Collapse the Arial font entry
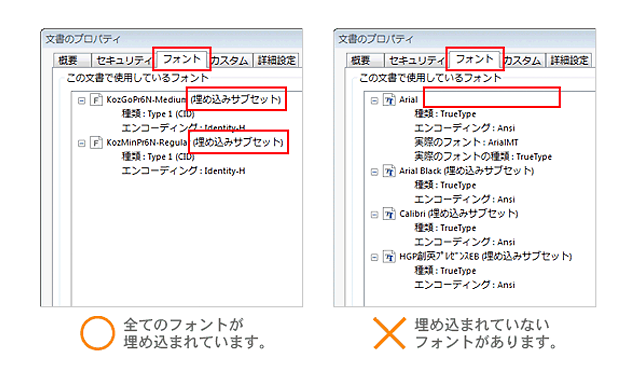The width and height of the screenshot is (635, 374). (x=374, y=101)
